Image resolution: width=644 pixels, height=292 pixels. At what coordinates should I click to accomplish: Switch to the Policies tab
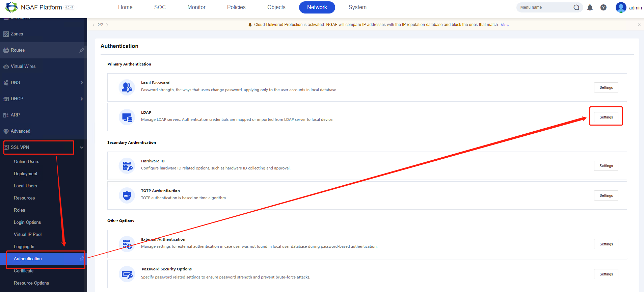click(236, 7)
